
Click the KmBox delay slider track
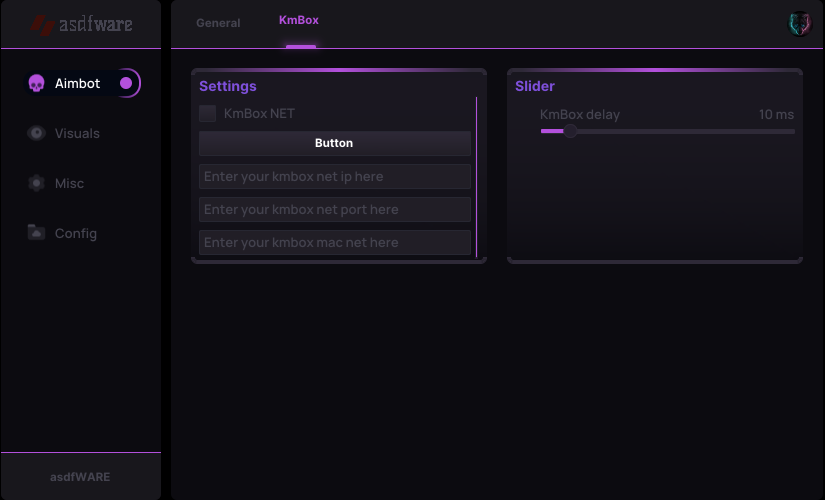tap(668, 131)
